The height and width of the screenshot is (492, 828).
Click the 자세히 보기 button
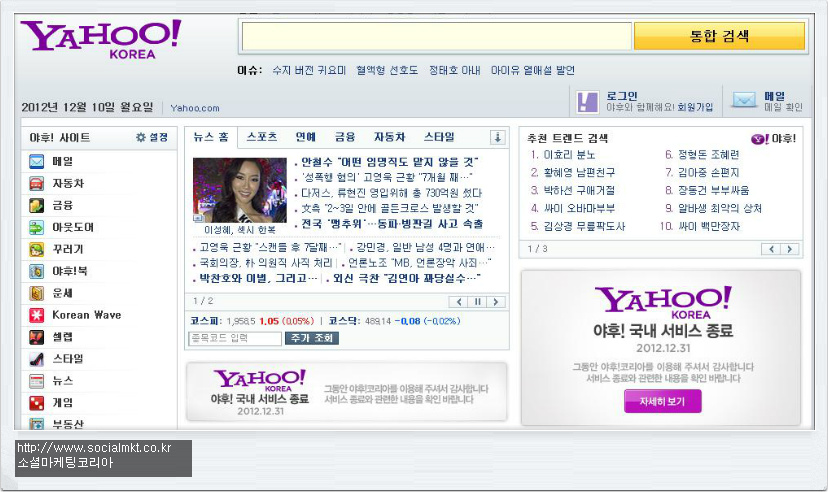click(x=663, y=401)
